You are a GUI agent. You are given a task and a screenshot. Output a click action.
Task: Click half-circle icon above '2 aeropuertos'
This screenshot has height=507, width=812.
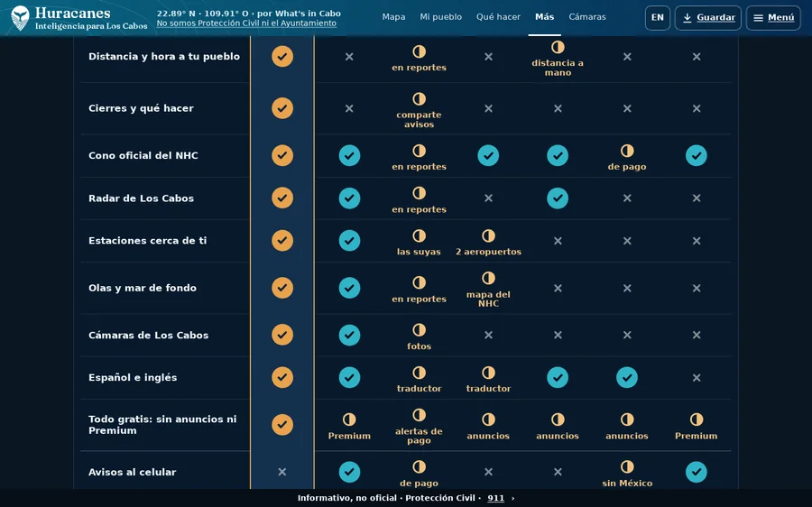pos(488,235)
